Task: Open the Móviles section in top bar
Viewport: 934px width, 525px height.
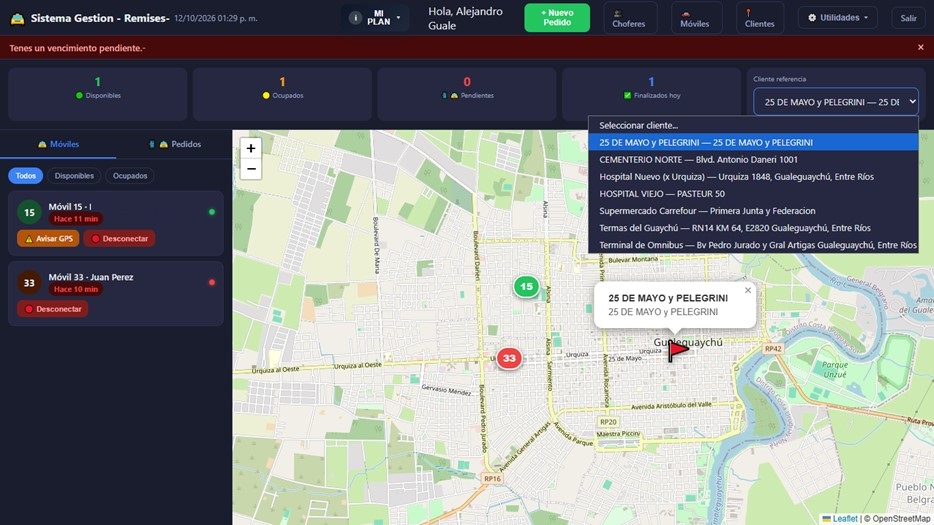Action: tap(695, 18)
